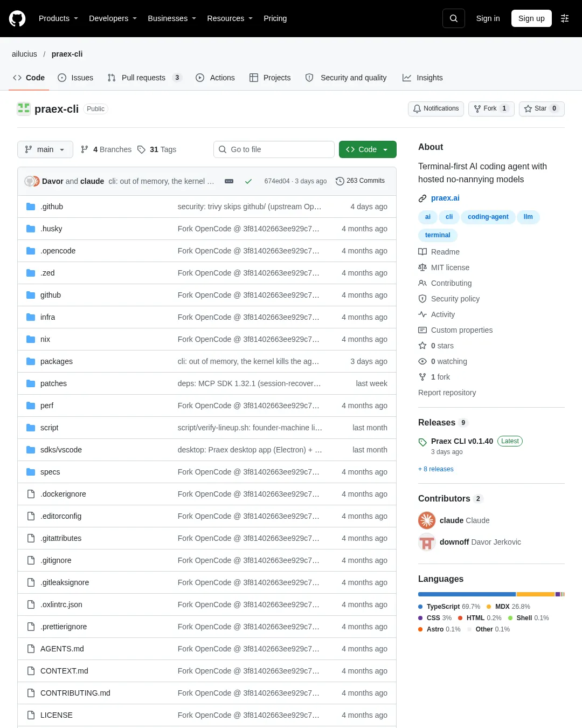Click the TypeScript segment of the language bar
This screenshot has width=582, height=728.
pyautogui.click(x=467, y=594)
